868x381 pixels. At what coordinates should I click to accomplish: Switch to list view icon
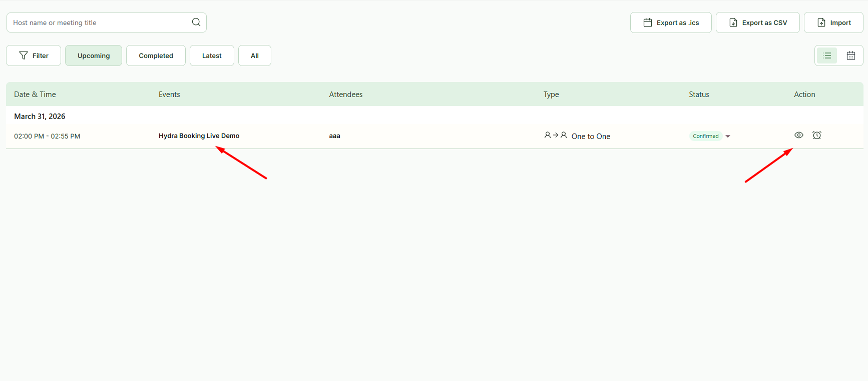827,55
